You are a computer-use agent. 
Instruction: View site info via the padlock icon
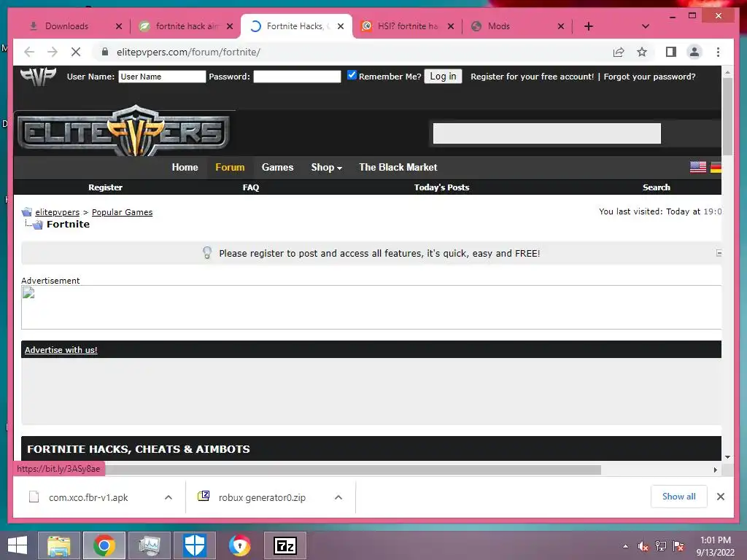click(105, 52)
